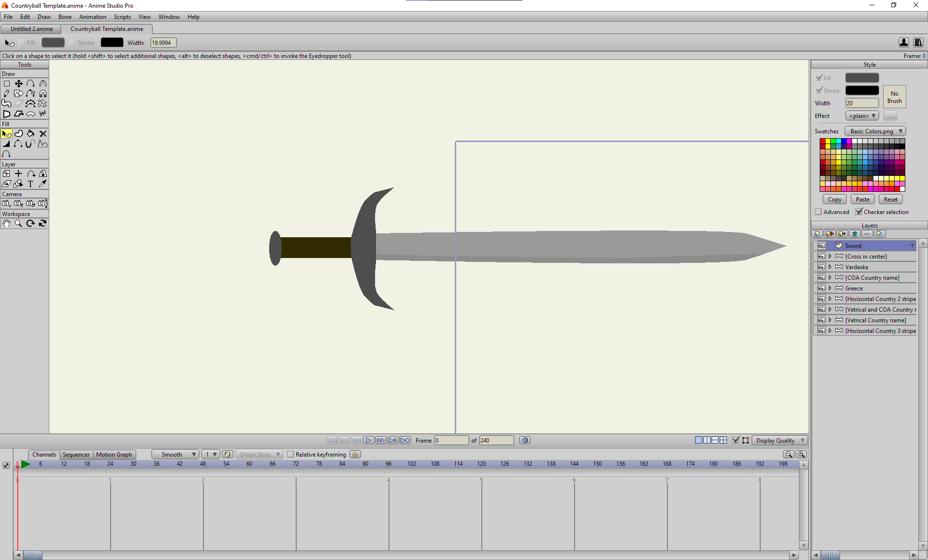Viewport: 928px width, 560px height.
Task: Open the Effect plain dropdown
Action: [x=861, y=115]
